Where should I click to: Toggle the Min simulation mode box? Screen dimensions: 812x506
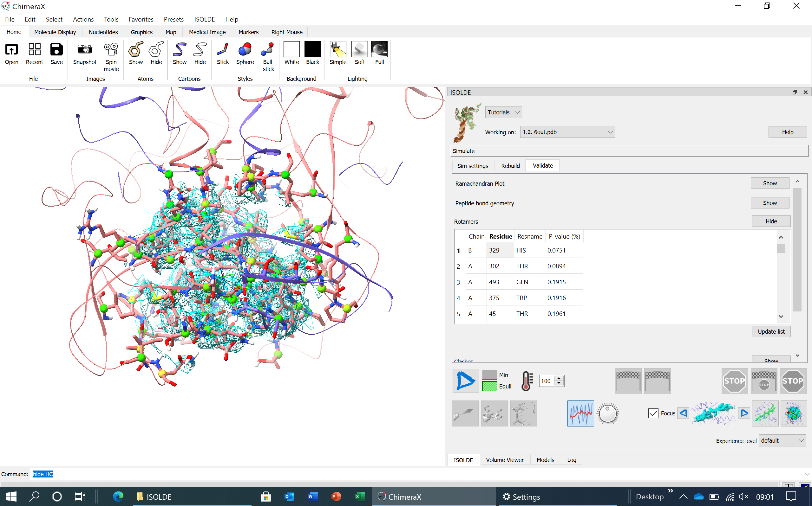(x=489, y=375)
